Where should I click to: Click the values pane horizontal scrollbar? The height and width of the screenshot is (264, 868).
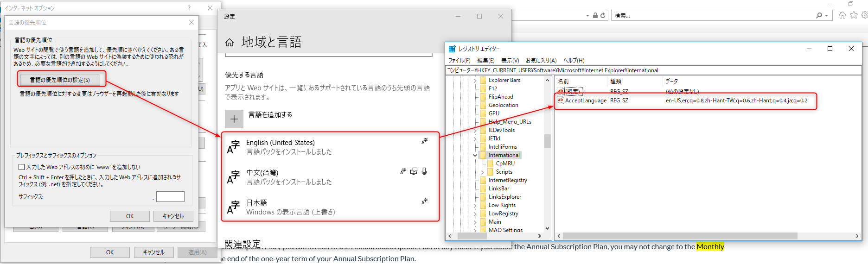pos(707,236)
